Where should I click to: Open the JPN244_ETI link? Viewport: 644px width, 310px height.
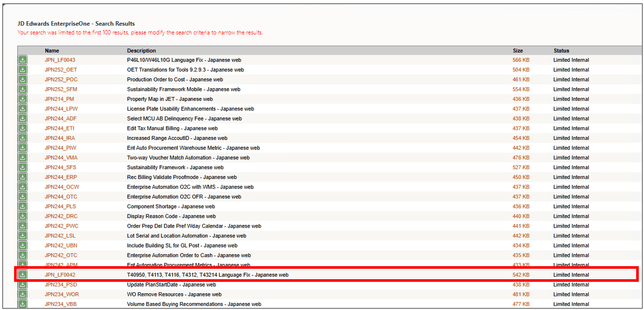click(x=61, y=128)
